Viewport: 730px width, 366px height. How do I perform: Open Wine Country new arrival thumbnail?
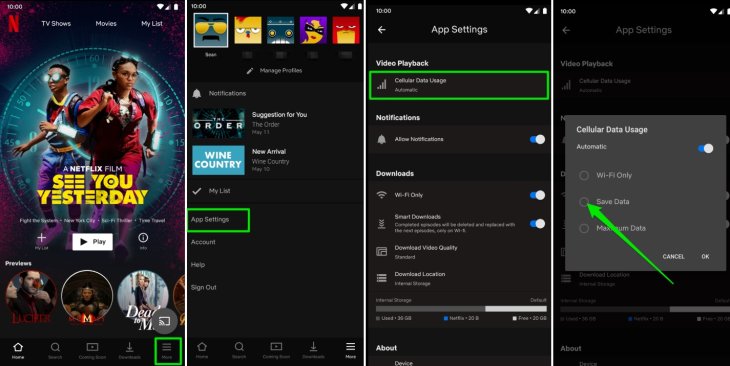point(218,160)
